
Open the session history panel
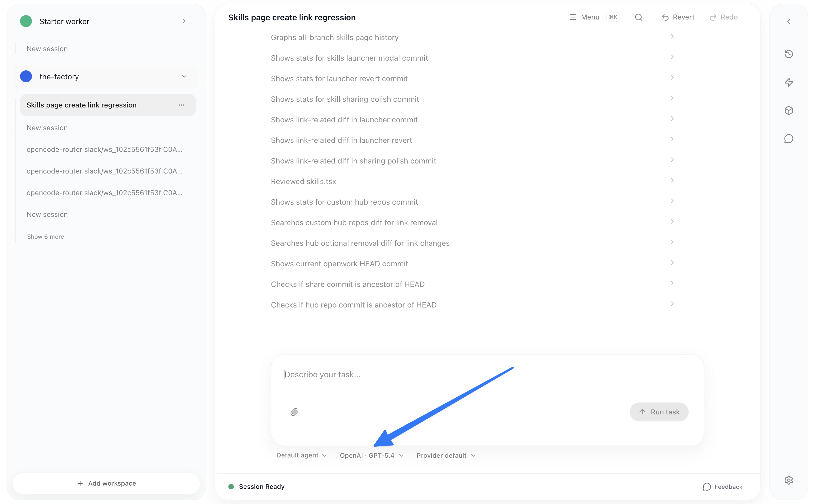pyautogui.click(x=789, y=54)
